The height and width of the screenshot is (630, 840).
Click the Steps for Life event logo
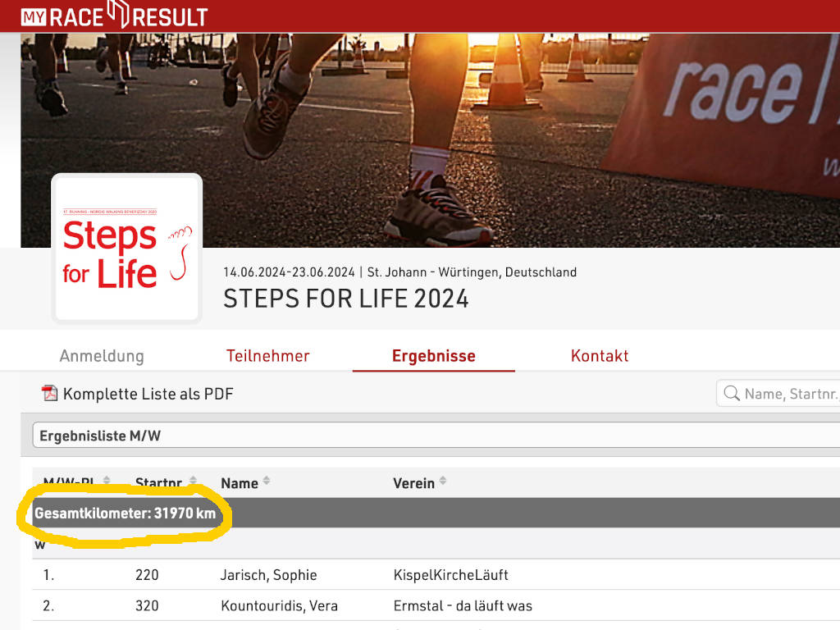coord(127,248)
